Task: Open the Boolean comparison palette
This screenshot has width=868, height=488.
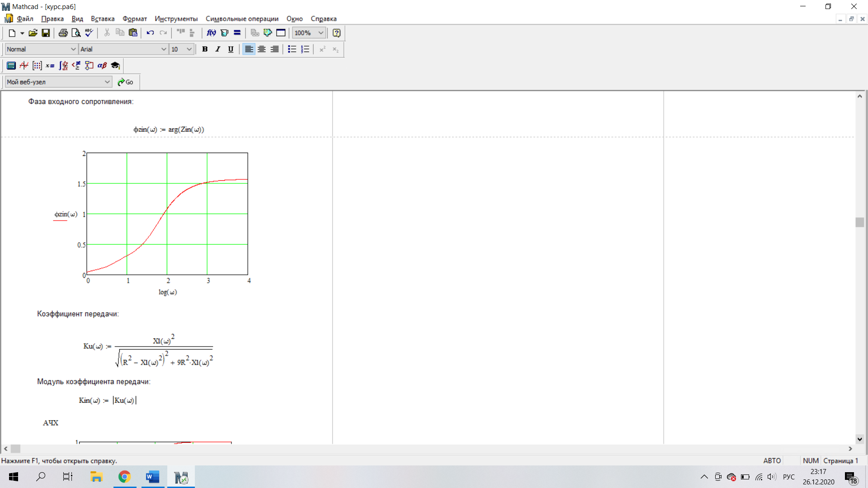Action: pos(76,66)
